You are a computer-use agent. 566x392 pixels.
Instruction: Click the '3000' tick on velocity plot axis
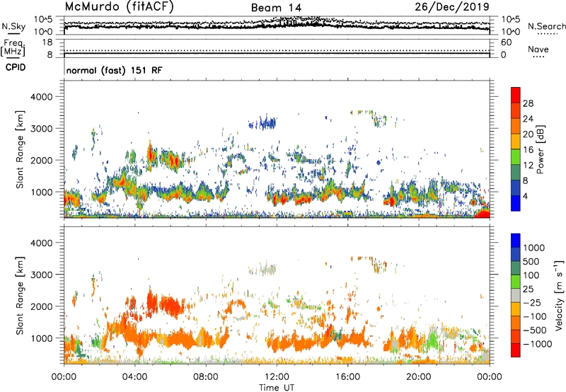pos(42,275)
